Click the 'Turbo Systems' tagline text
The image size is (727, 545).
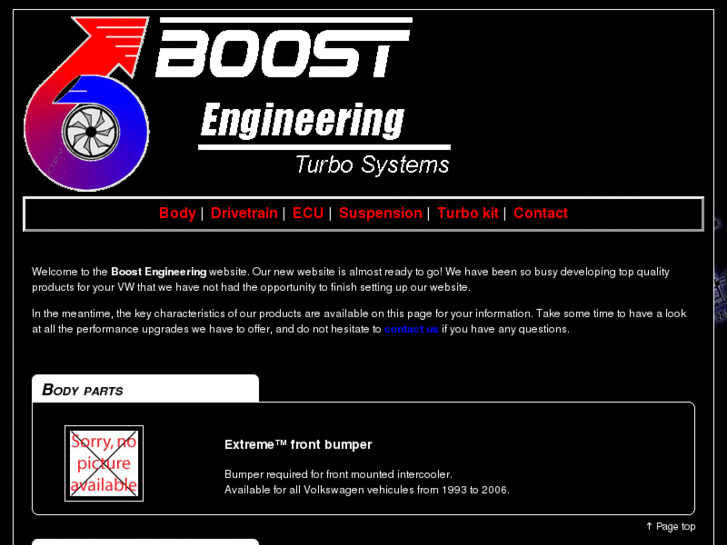(372, 165)
